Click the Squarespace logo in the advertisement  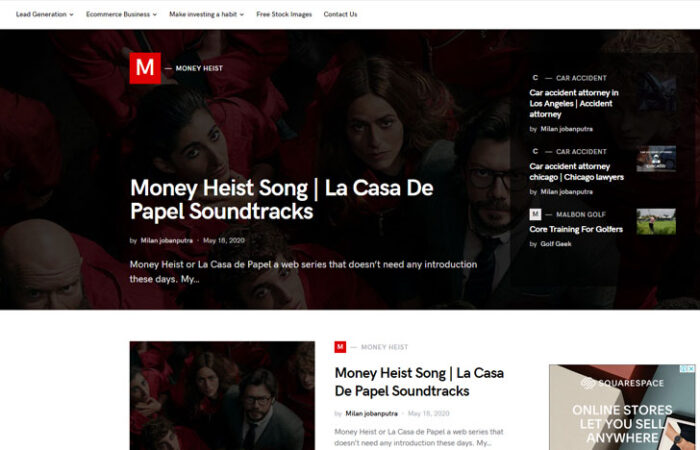click(622, 383)
